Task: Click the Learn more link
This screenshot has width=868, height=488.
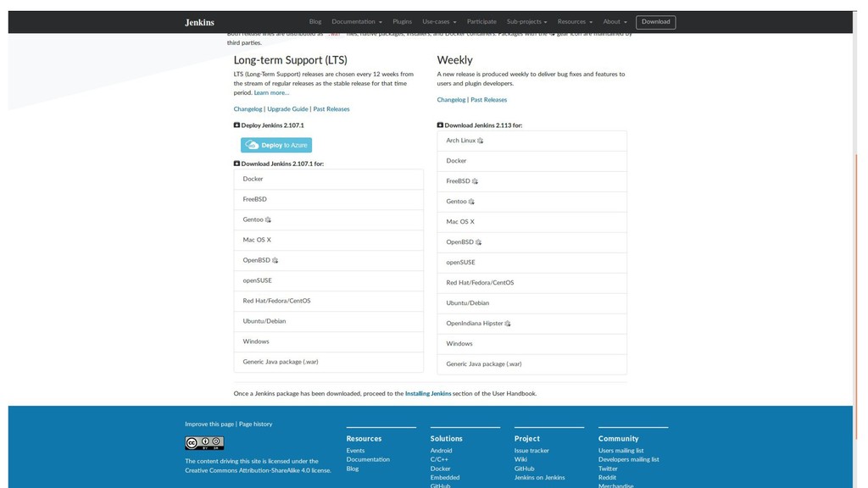Action: (271, 92)
